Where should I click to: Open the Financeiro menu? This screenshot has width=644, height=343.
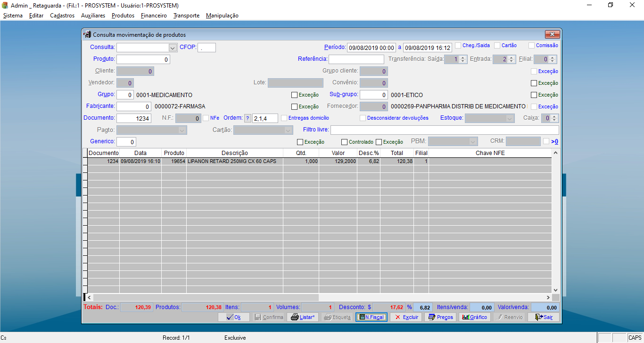154,16
